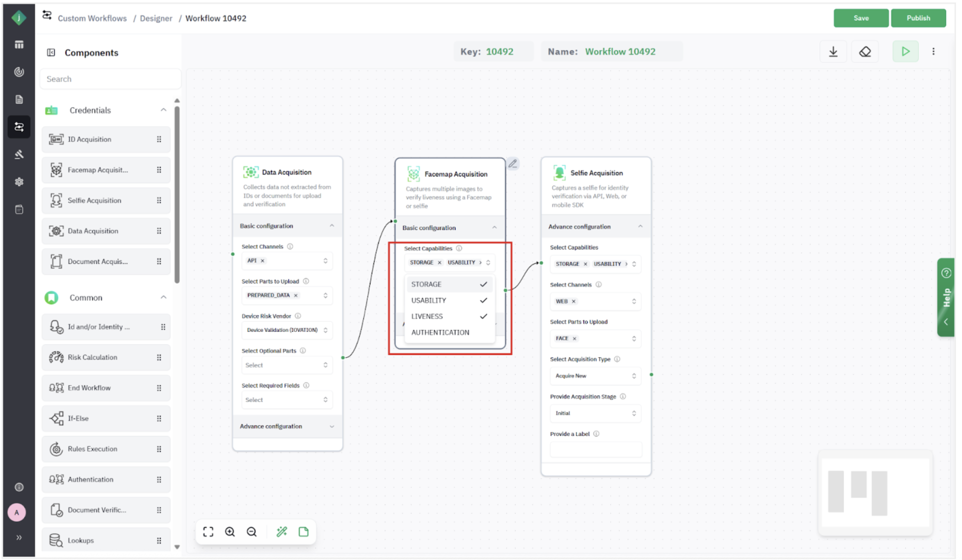
Task: Click the fit-to-screen icon in the bottom toolbar
Action: [x=208, y=532]
